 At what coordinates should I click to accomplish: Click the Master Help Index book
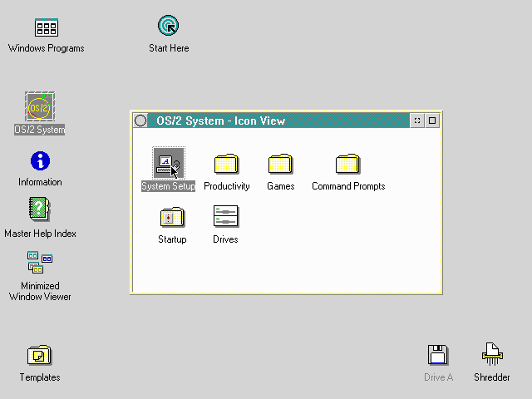40,209
